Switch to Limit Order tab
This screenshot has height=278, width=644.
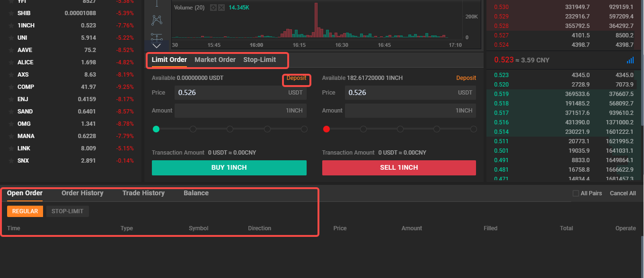click(x=169, y=60)
